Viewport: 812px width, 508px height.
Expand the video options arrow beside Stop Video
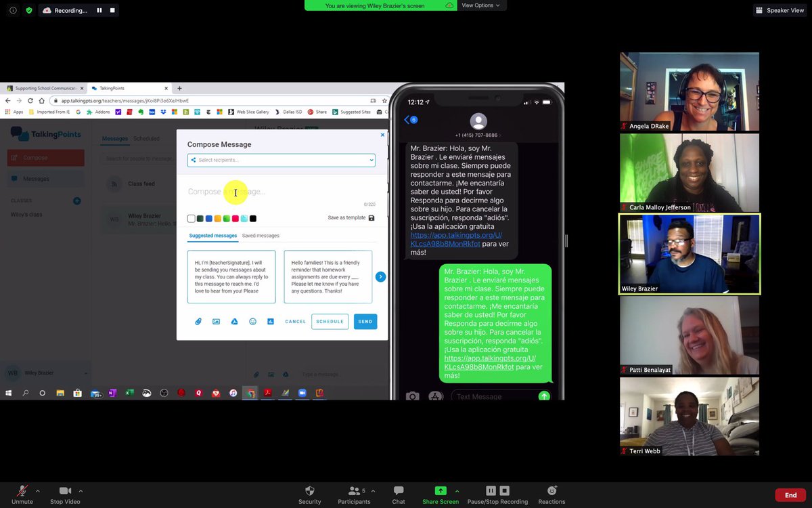[81, 491]
